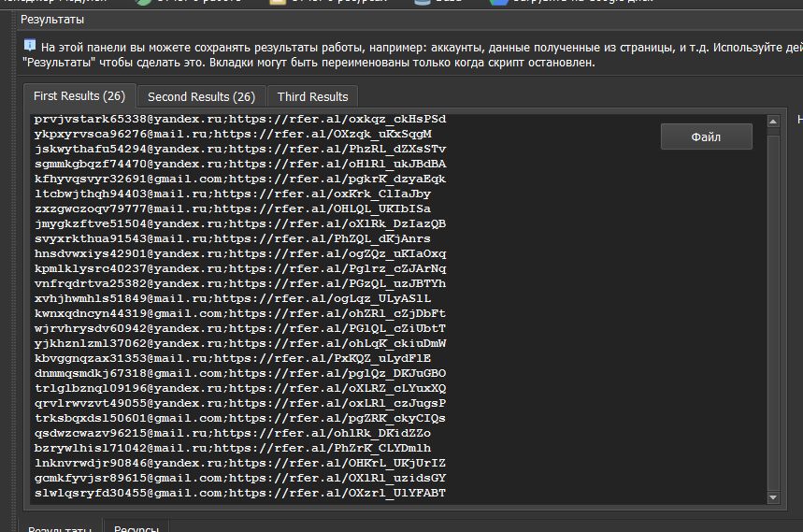Click the Результаты panel header
The width and height of the screenshot is (803, 532).
[52, 20]
